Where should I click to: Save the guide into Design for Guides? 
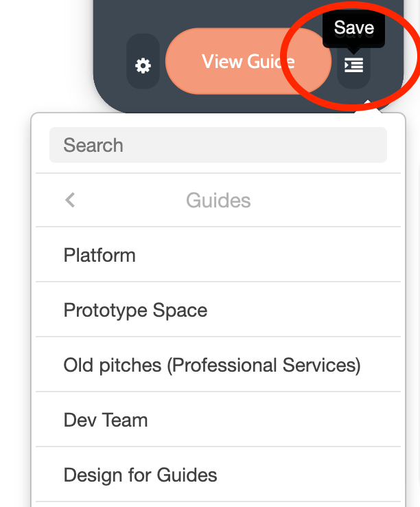click(x=218, y=475)
